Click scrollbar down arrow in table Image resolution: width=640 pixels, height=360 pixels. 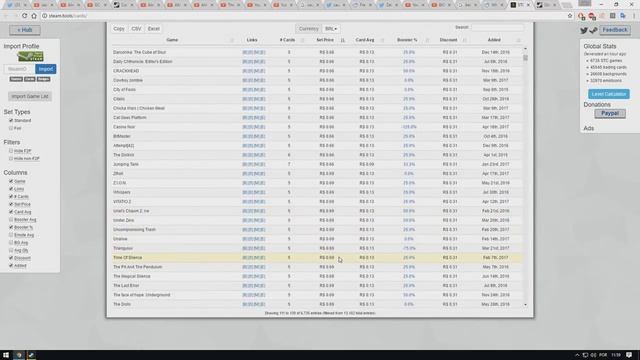pos(525,304)
